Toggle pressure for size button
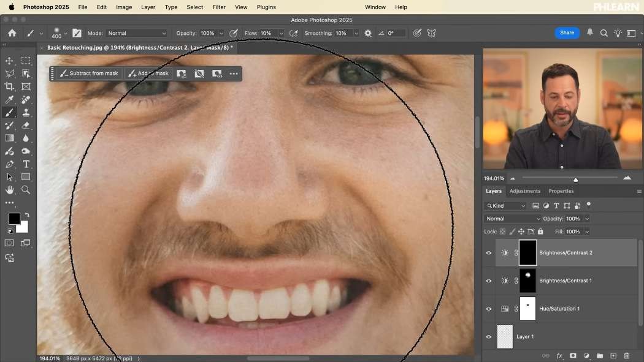 (417, 33)
